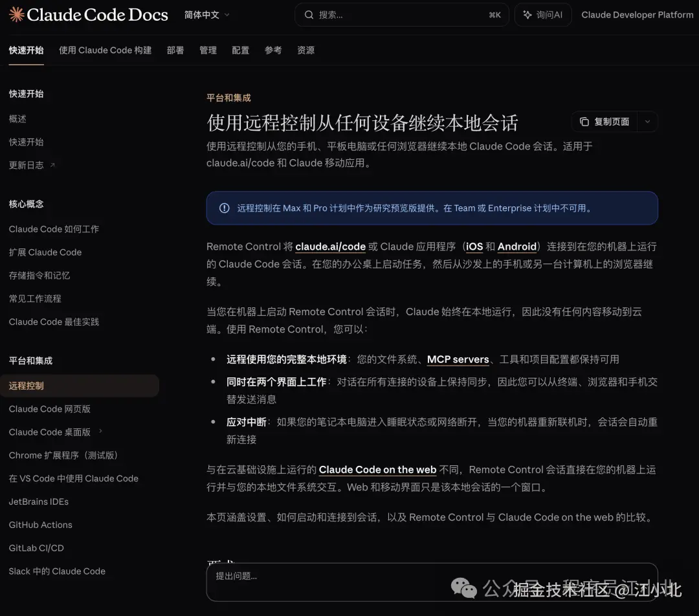699x616 pixels.
Task: Open 常见工作流程 page
Action: (35, 299)
